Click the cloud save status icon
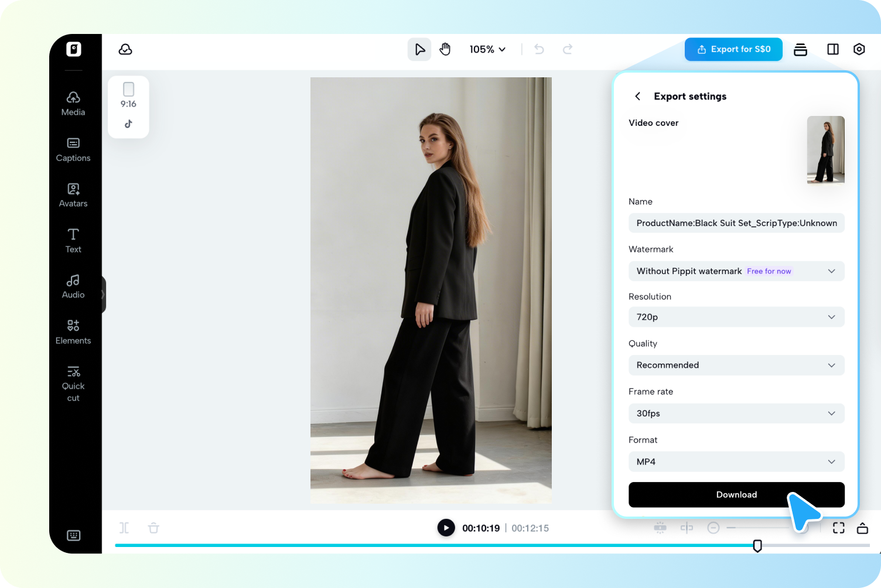This screenshot has width=881, height=588. pyautogui.click(x=125, y=49)
